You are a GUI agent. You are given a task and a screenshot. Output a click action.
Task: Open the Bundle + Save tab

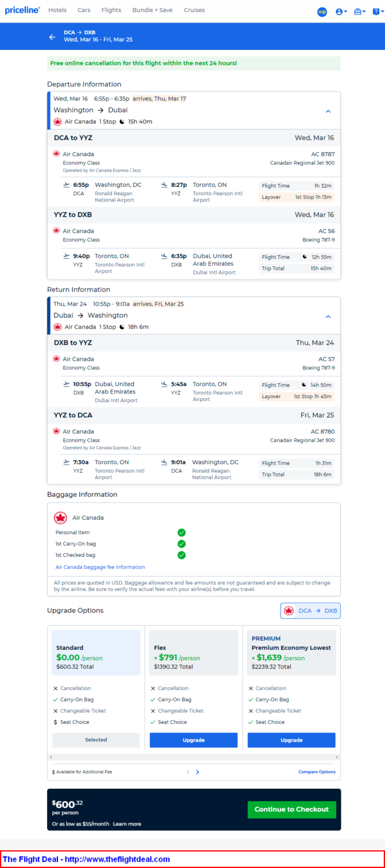click(152, 10)
